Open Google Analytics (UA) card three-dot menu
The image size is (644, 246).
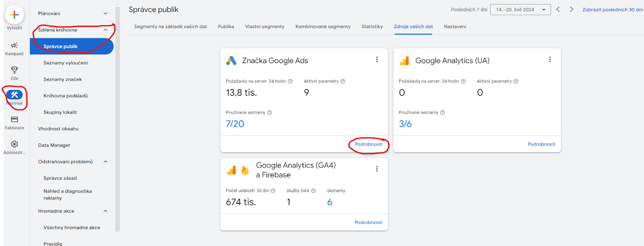point(550,59)
